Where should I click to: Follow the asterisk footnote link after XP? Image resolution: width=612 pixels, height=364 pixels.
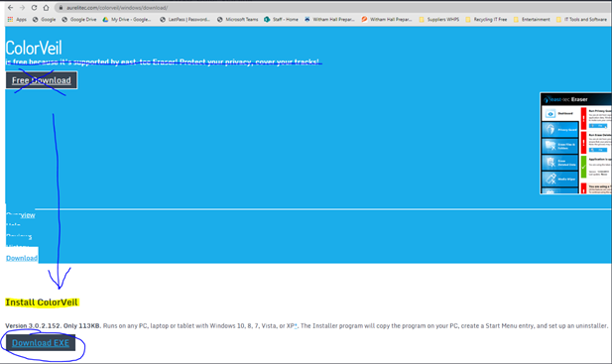point(296,325)
